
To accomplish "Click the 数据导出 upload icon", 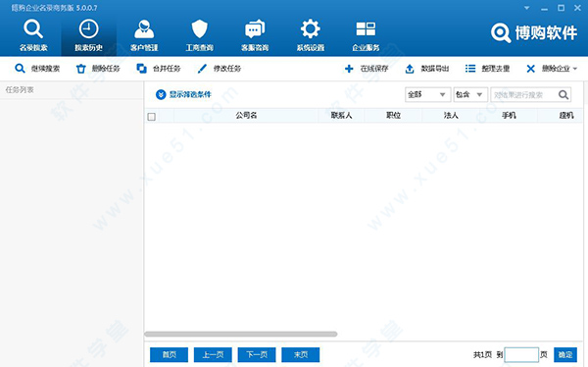I will tap(410, 69).
